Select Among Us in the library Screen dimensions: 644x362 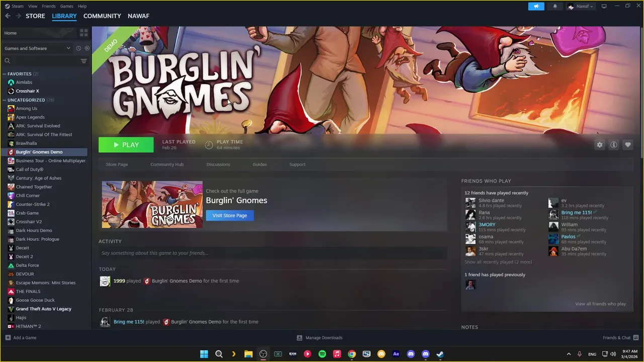pos(26,109)
